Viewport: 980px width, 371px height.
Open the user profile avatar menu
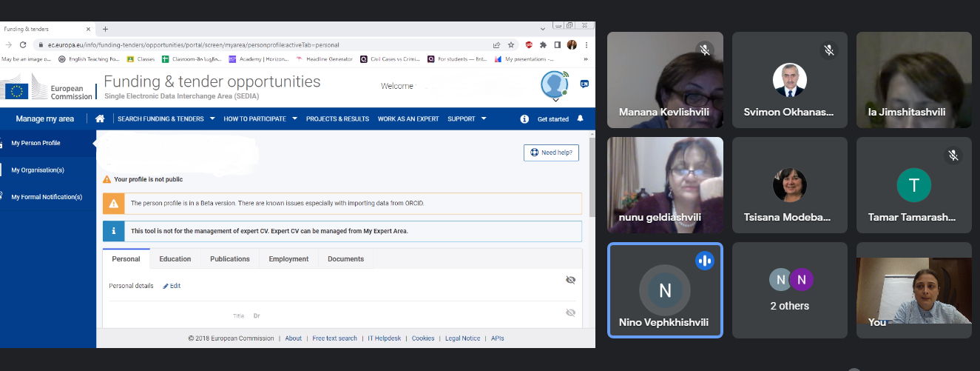tap(554, 84)
